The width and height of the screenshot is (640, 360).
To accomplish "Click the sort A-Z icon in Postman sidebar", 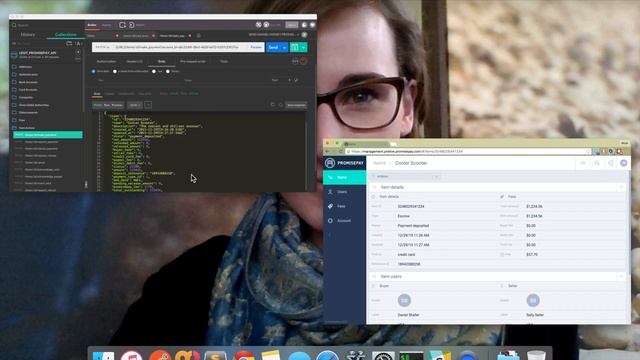I will (x=78, y=43).
